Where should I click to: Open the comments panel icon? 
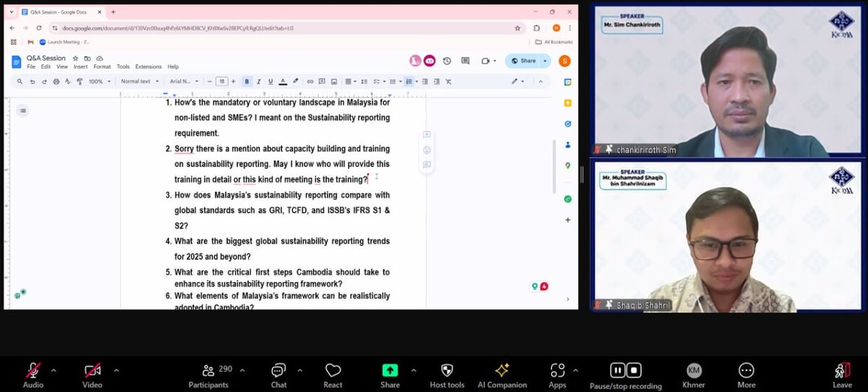465,61
